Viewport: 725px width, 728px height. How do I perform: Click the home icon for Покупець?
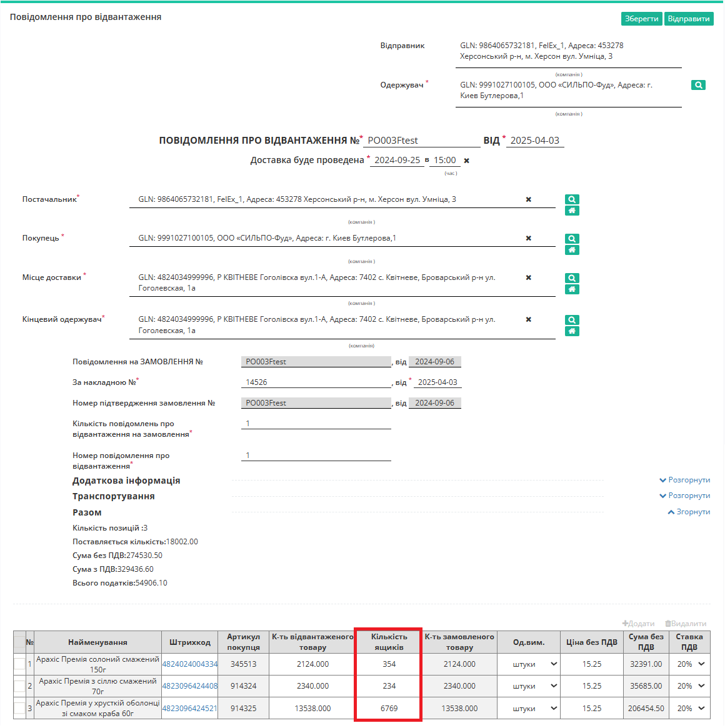572,250
